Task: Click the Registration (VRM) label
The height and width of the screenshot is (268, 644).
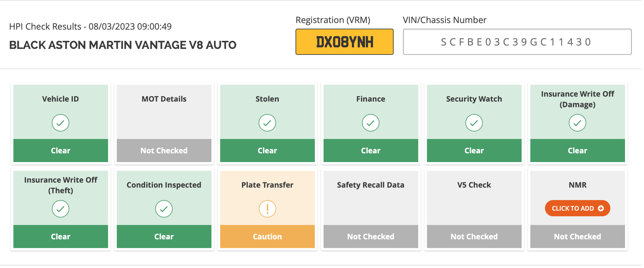Action: pyautogui.click(x=333, y=20)
